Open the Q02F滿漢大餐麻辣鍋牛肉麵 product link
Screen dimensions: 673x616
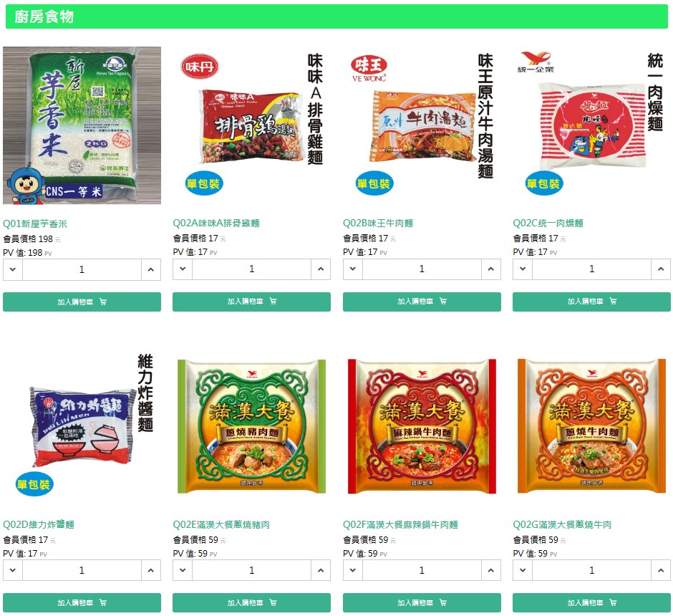[x=400, y=524]
